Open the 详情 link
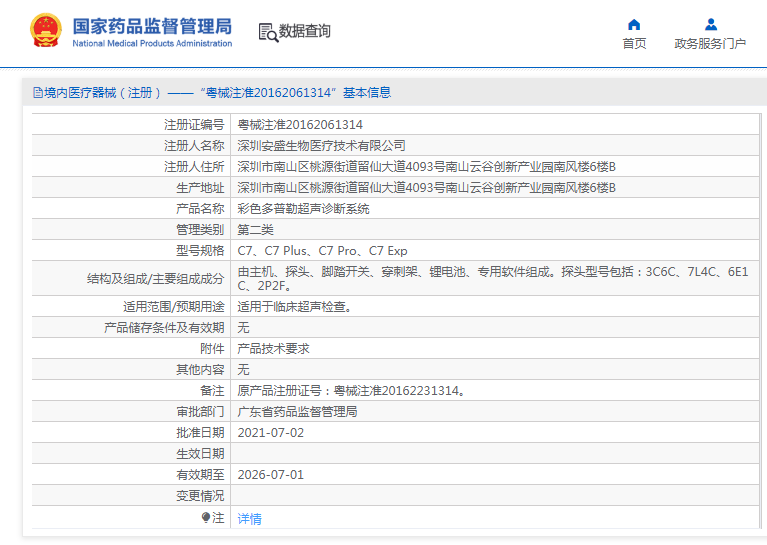Viewport: 767px width, 545px height. (249, 519)
